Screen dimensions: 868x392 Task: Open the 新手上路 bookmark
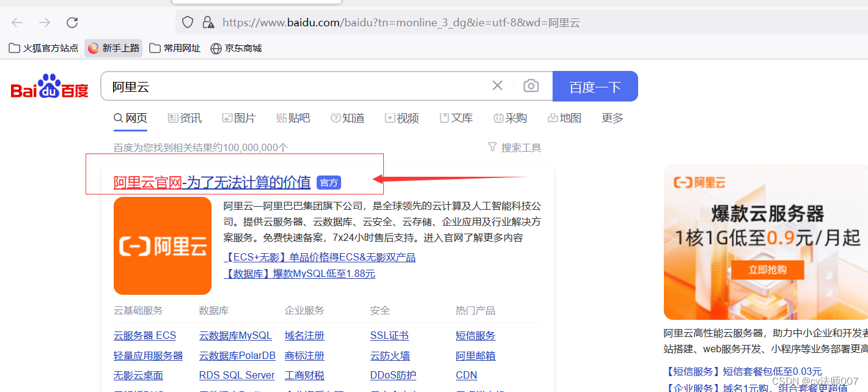[x=114, y=48]
